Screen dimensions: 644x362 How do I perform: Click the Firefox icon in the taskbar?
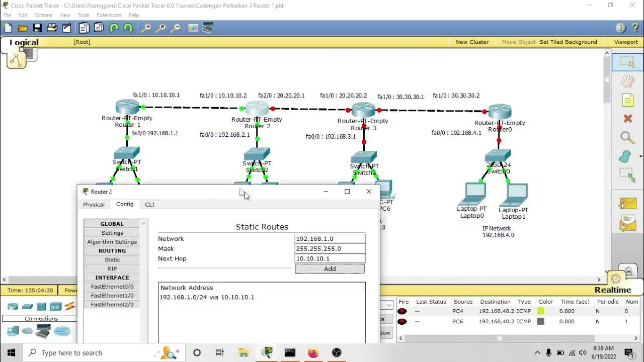click(x=313, y=353)
